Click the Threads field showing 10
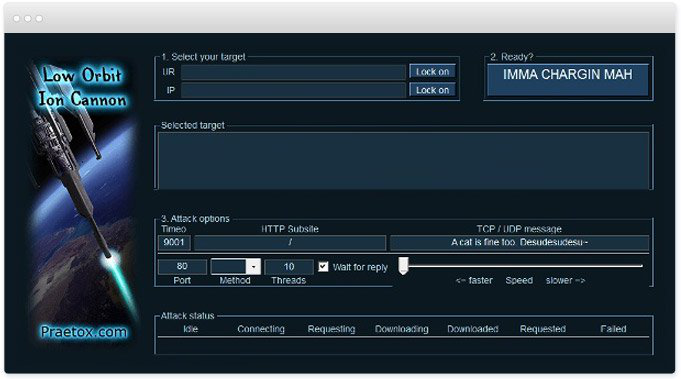681x379 pixels. 289,267
